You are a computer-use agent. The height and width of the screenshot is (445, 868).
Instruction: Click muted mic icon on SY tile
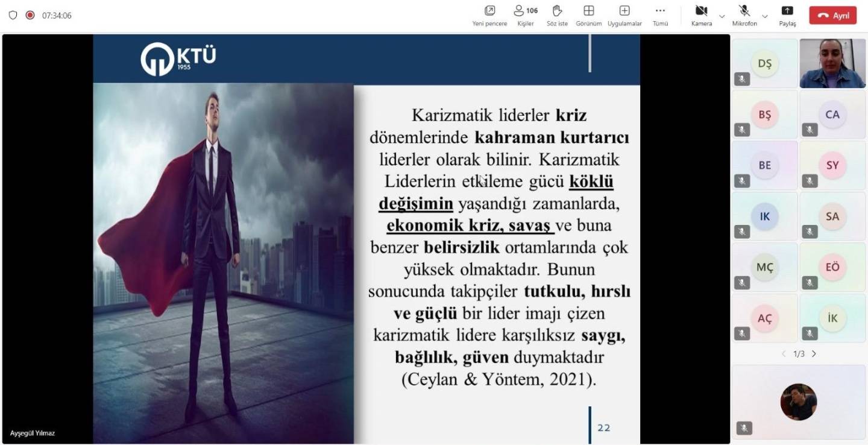pos(810,180)
